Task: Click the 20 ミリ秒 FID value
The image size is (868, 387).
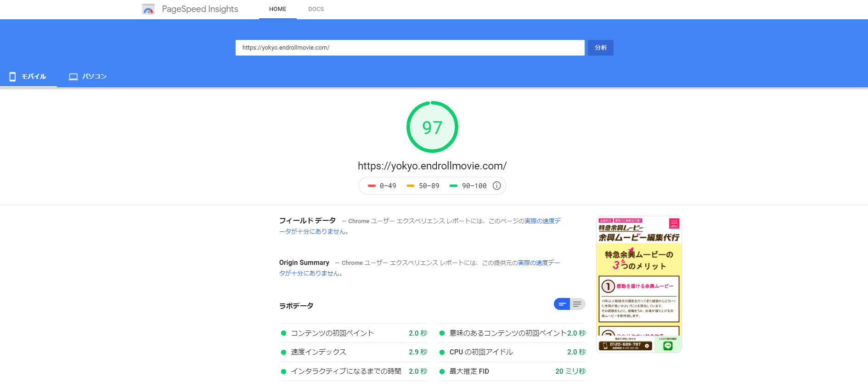Action: 570,371
